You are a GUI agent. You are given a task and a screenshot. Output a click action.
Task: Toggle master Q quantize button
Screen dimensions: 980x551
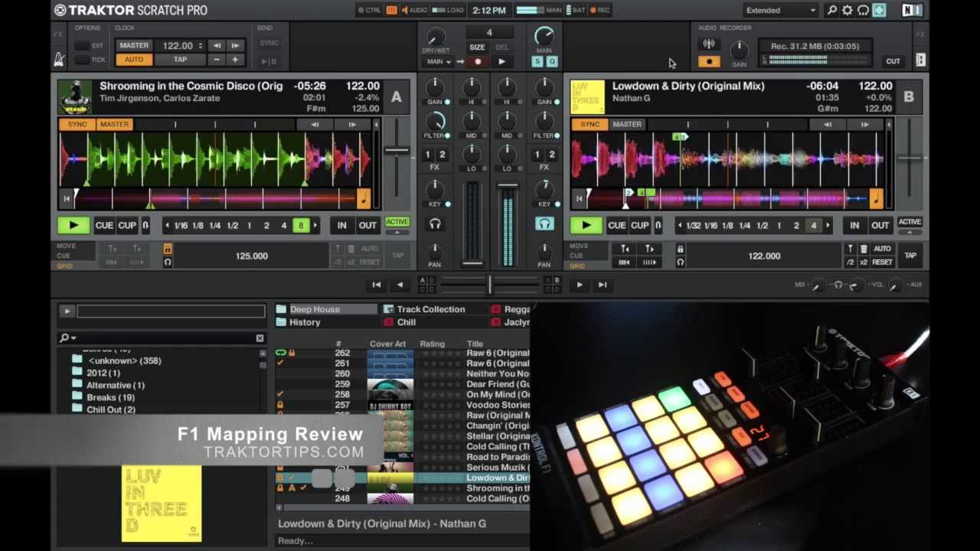551,62
